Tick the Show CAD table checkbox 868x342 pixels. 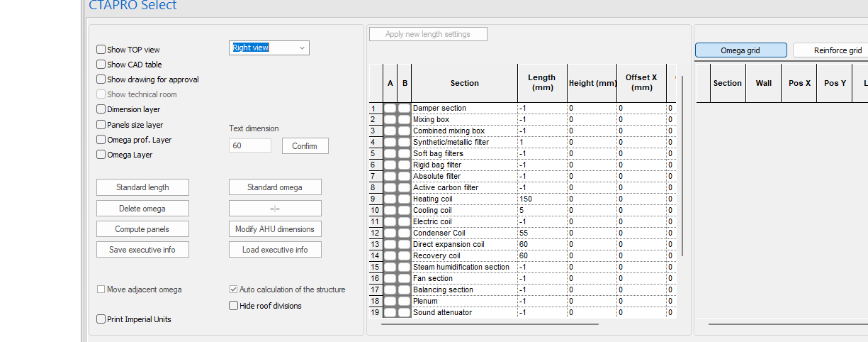coord(101,65)
